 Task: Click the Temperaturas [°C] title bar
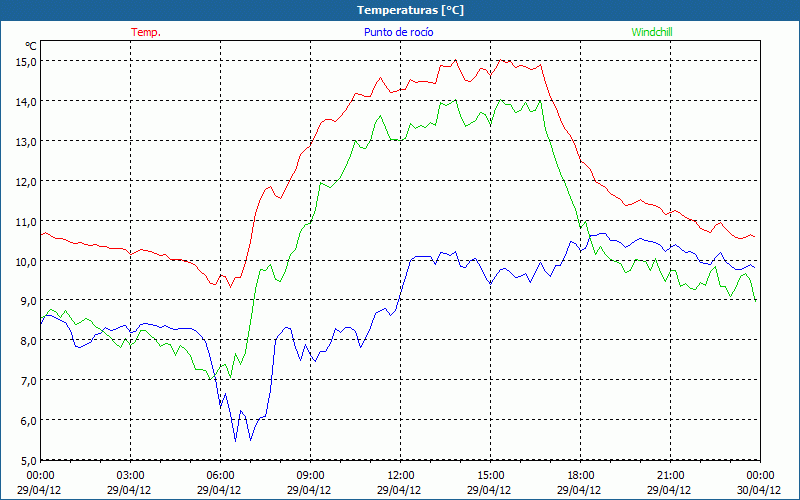400,10
